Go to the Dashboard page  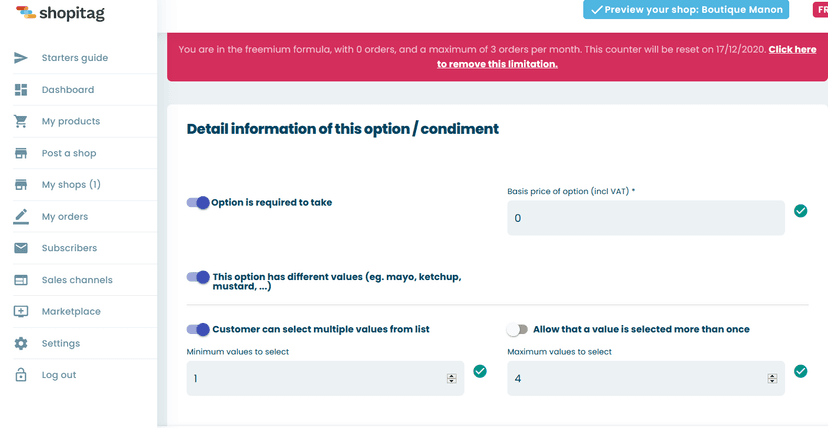click(68, 90)
